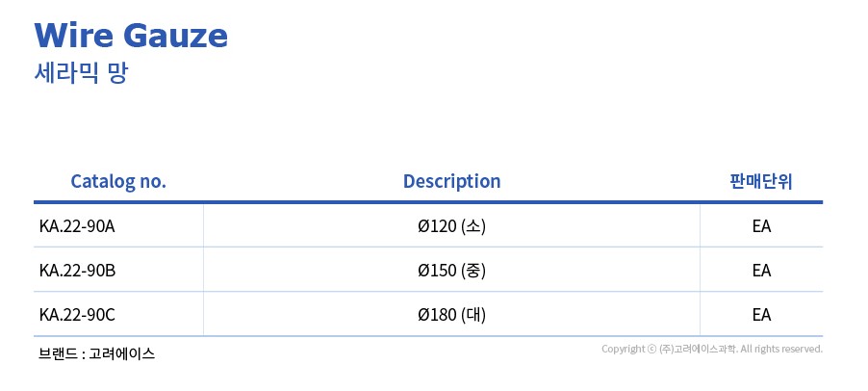The image size is (868, 391).
Task: Select catalog number KA.22-90C
Action: coord(77,315)
